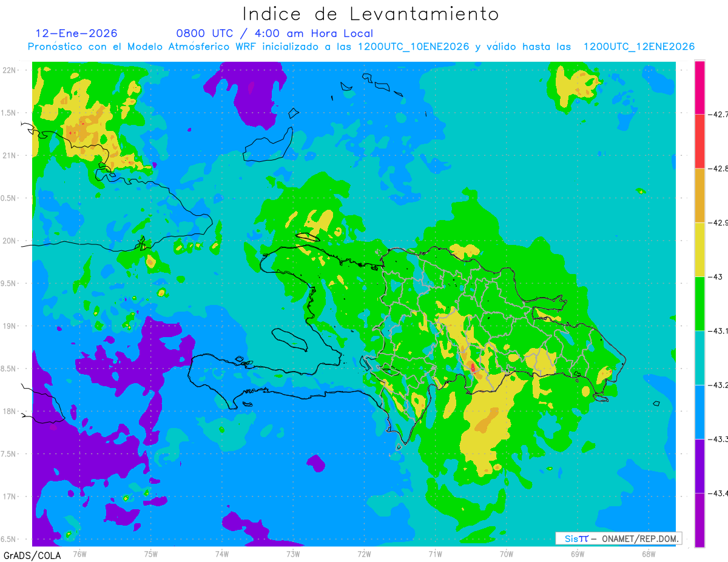Image resolution: width=728 pixels, height=562 pixels.
Task: Select the date text '12-Ene-2026'
Action: [x=76, y=33]
